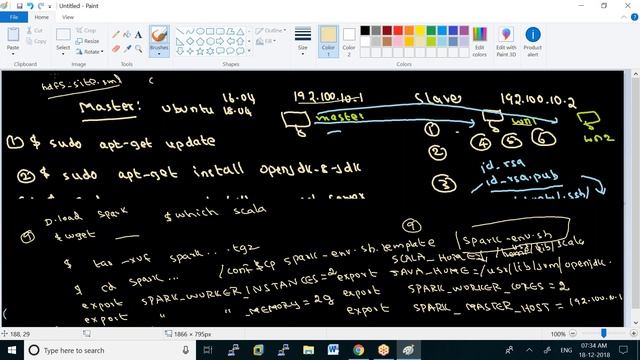Click the Windows Start button
The image size is (640, 360).
(12, 350)
